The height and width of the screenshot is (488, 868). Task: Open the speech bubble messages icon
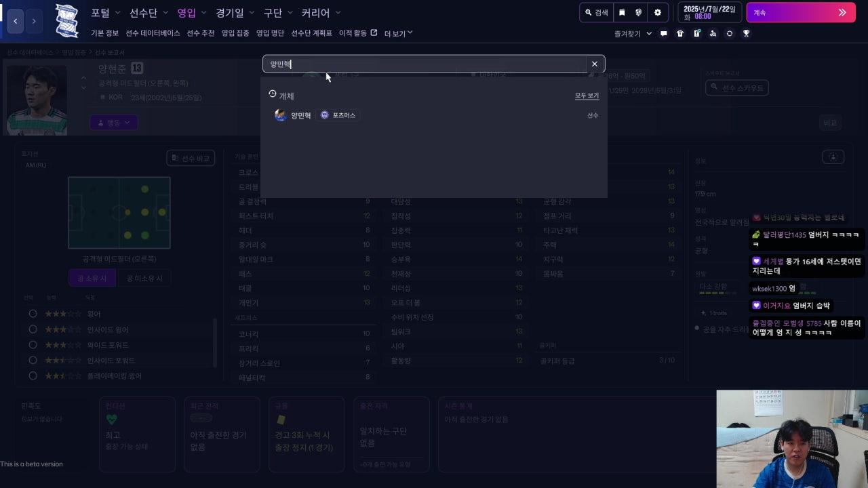tap(664, 33)
